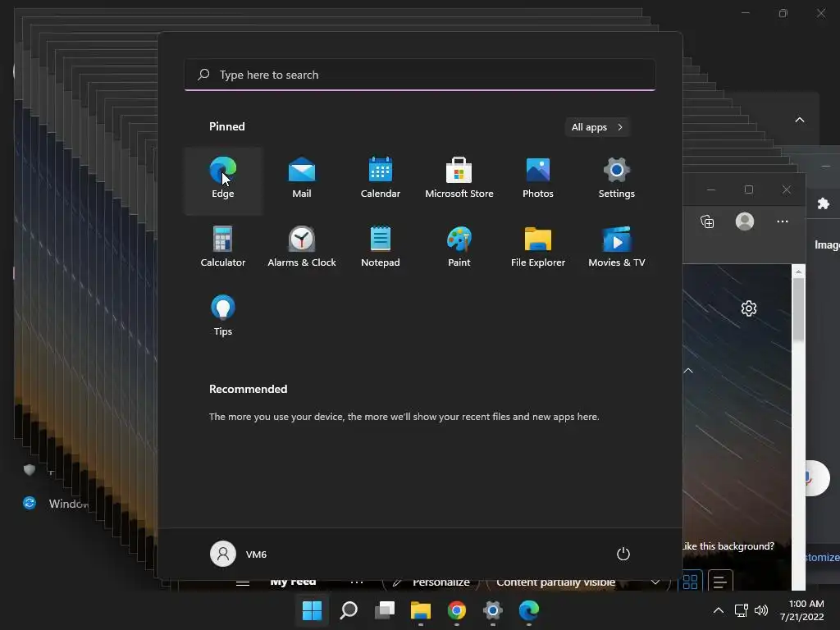
Task: Open the network status tray icon
Action: tap(741, 610)
